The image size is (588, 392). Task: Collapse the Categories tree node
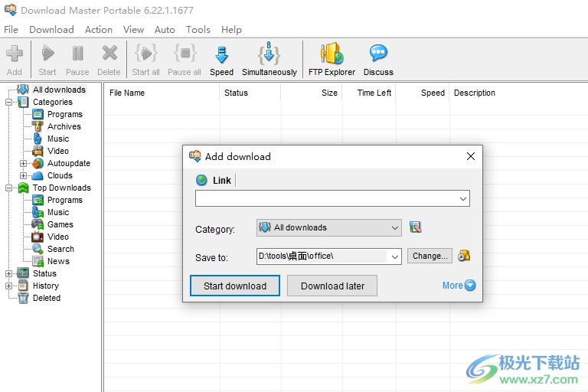8,102
